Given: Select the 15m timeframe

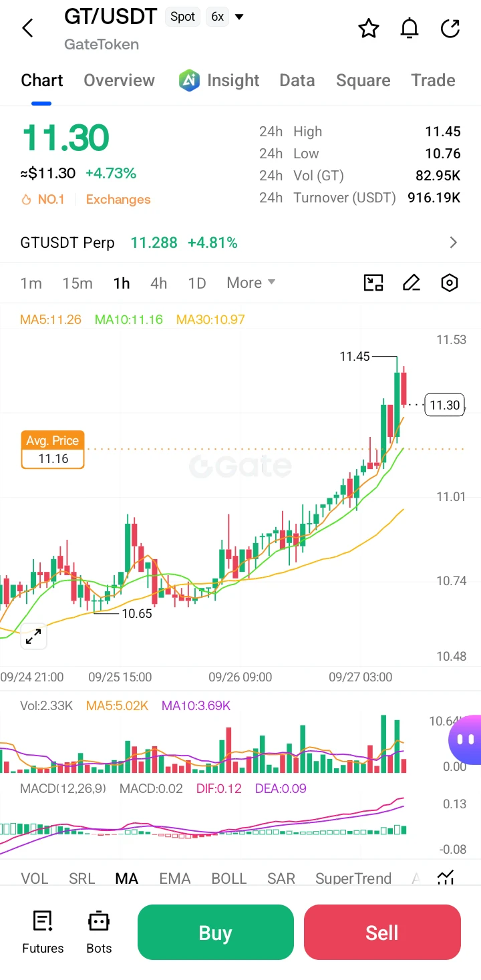Looking at the screenshot, I should coord(77,283).
